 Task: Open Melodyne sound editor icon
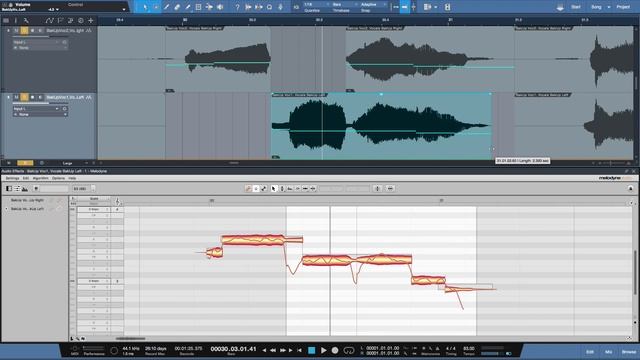(x=25, y=189)
